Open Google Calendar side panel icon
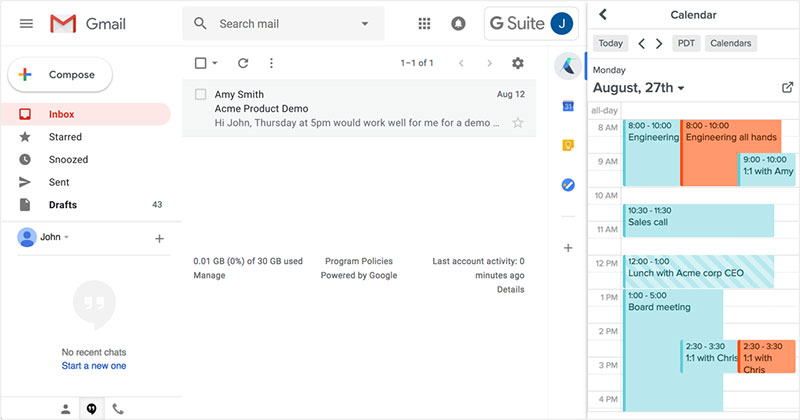 coord(568,106)
